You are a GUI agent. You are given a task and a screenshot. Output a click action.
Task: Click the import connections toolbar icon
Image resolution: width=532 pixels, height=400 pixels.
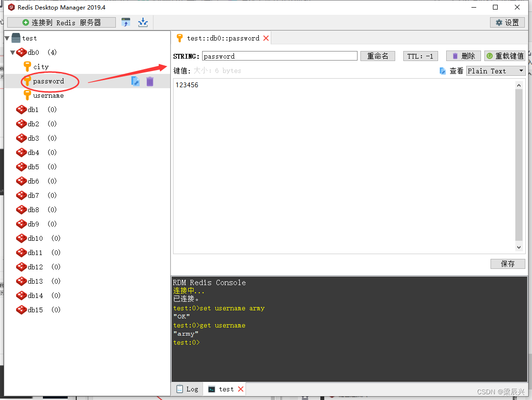pyautogui.click(x=126, y=23)
